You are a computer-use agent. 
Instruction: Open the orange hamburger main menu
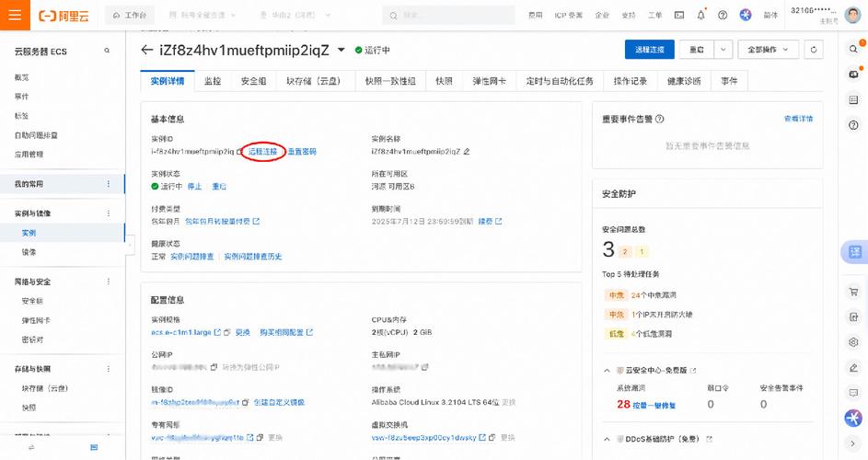(x=15, y=15)
